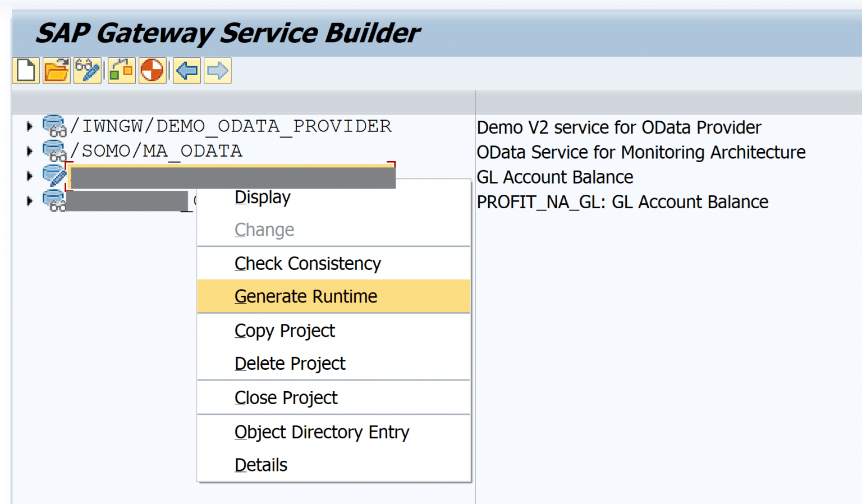Click the display-mode icon beside /SOMO/MA_ODATA
This screenshot has height=504, width=862.
coord(53,150)
